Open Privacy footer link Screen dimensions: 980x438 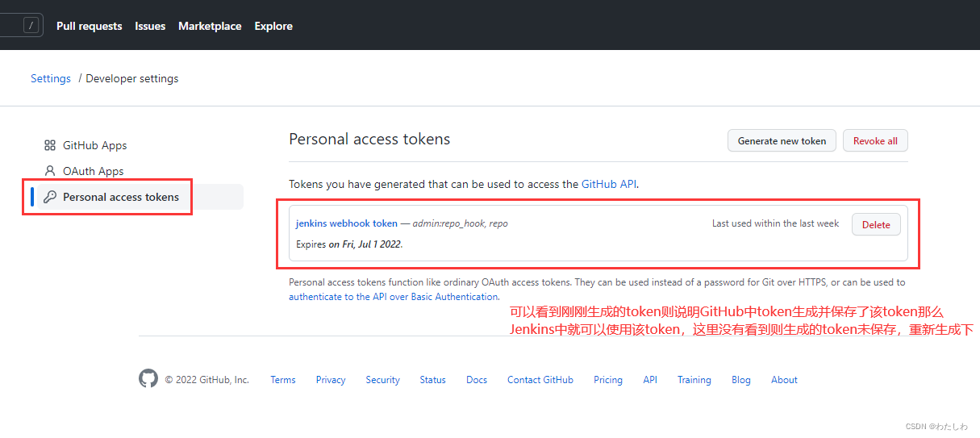(331, 380)
